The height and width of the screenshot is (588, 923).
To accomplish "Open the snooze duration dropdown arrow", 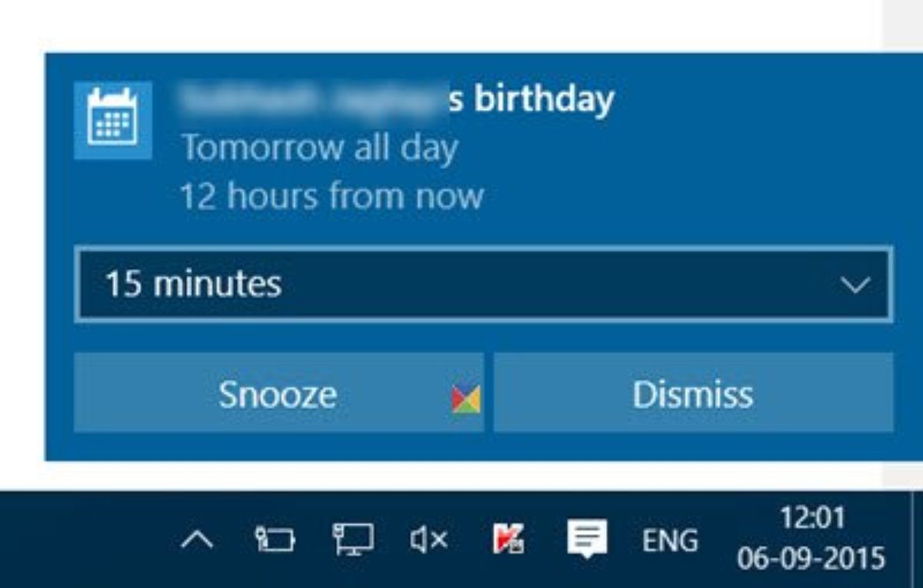I will click(855, 285).
